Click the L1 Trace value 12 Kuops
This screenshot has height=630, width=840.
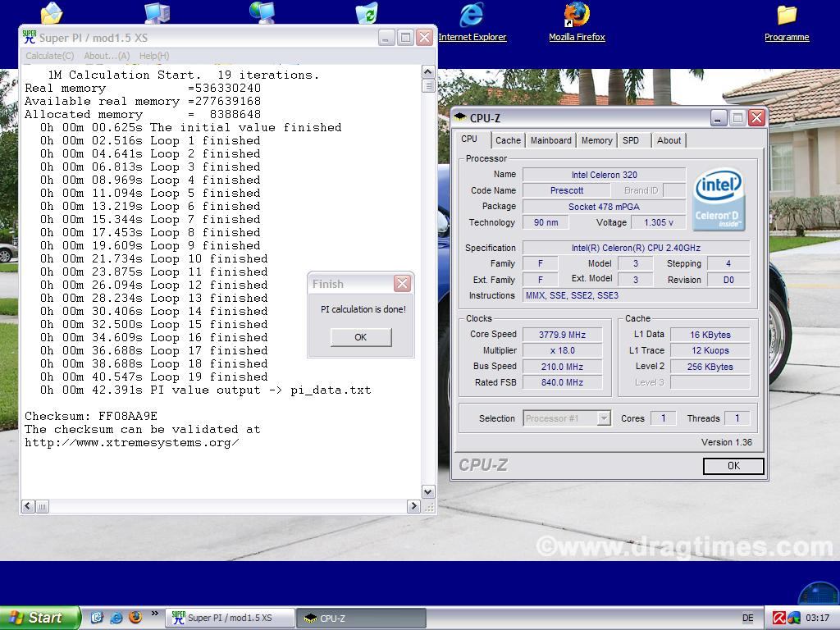click(x=710, y=350)
